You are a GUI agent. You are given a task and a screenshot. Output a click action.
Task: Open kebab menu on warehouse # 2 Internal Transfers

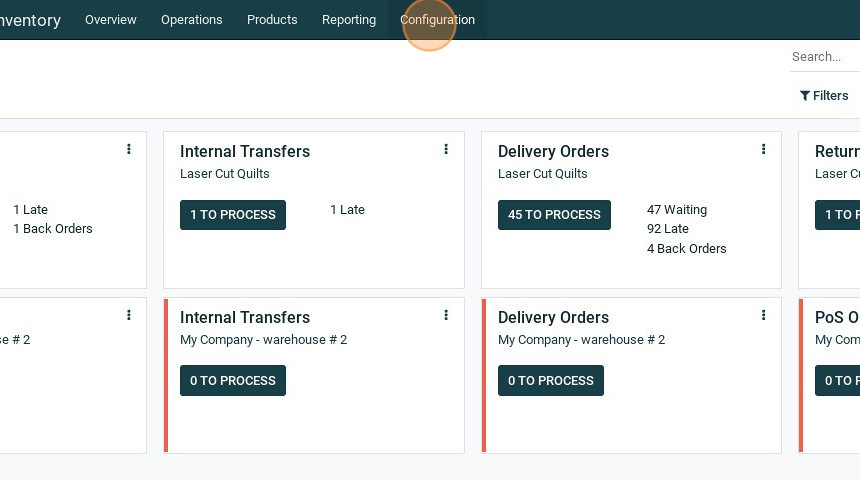(x=446, y=315)
